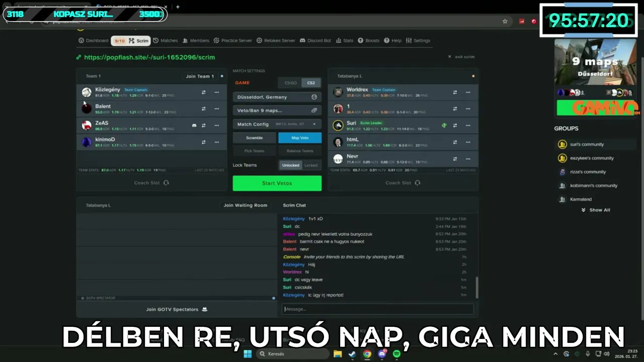Select Balance Teams mode

[300, 151]
